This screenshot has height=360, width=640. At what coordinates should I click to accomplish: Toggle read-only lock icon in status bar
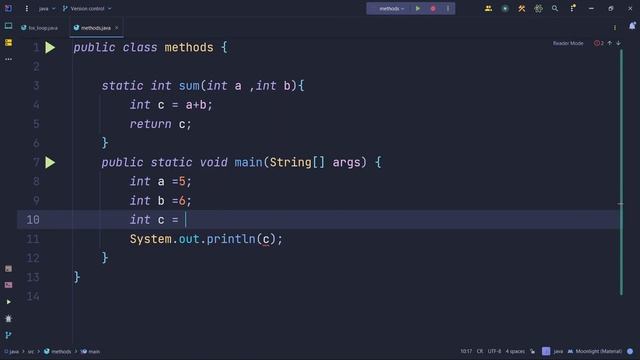532,351
